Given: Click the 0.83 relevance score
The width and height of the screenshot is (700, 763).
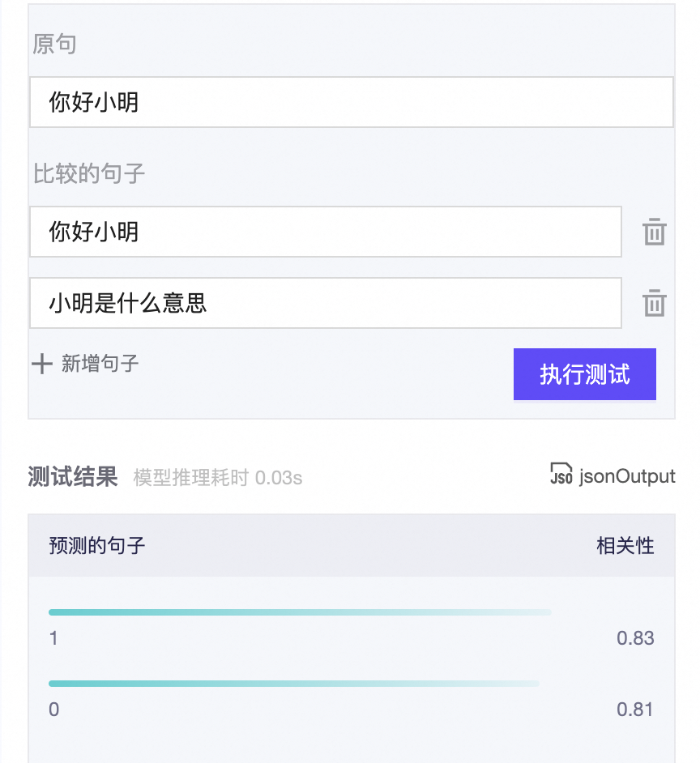Looking at the screenshot, I should (635, 638).
